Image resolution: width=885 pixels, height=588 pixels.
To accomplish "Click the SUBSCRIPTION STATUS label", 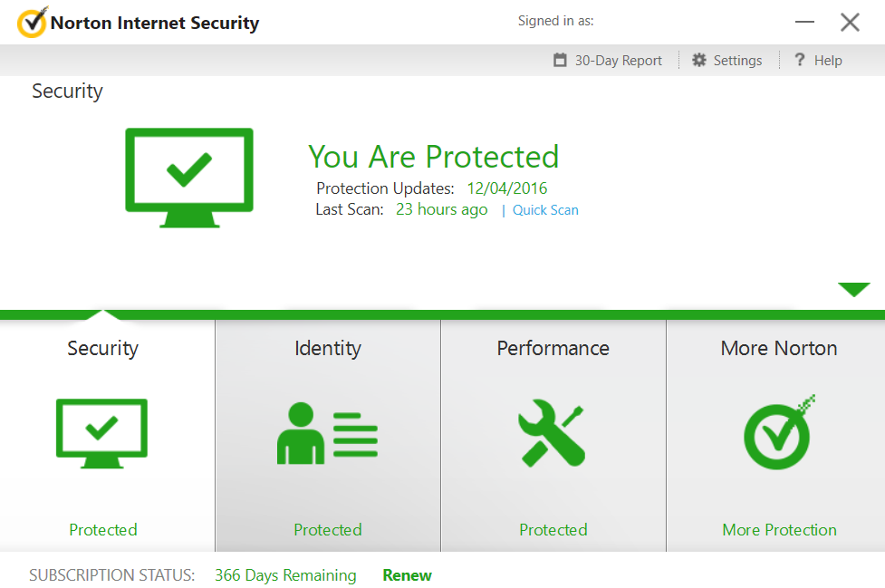I will [111, 575].
